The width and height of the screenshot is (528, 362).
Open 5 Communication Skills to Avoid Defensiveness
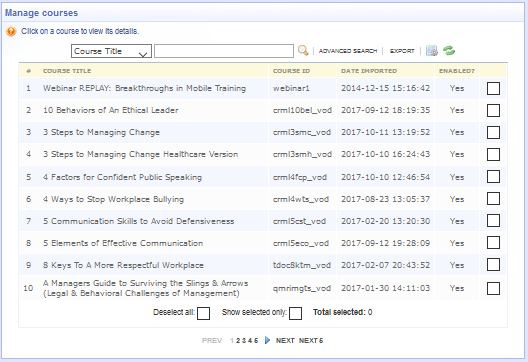pos(138,221)
